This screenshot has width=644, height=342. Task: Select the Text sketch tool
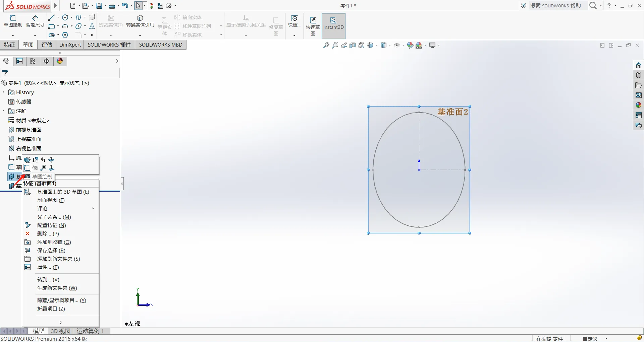pyautogui.click(x=92, y=26)
